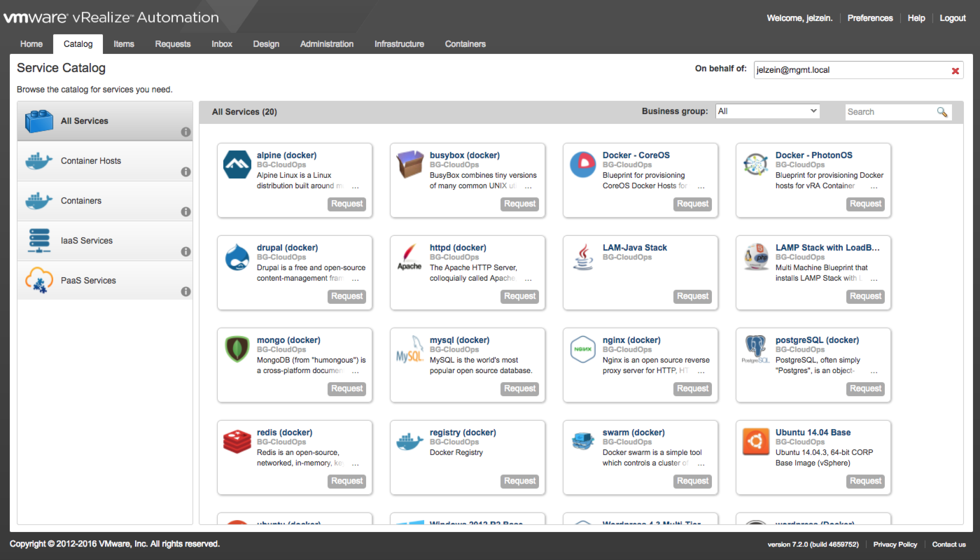Screen dimensions: 980x560
Task: Click the swarm (docker) icon
Action: pyautogui.click(x=582, y=442)
